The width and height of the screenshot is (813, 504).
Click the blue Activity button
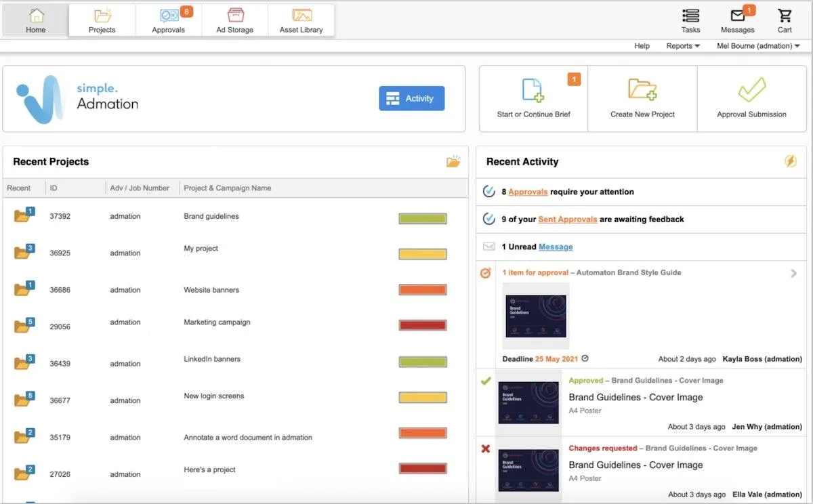[412, 98]
